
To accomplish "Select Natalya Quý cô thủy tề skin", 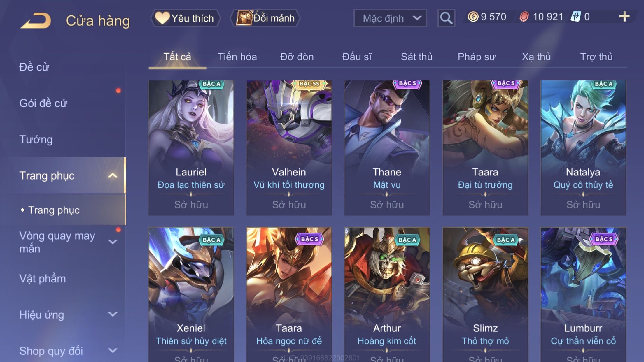I will 583,148.
